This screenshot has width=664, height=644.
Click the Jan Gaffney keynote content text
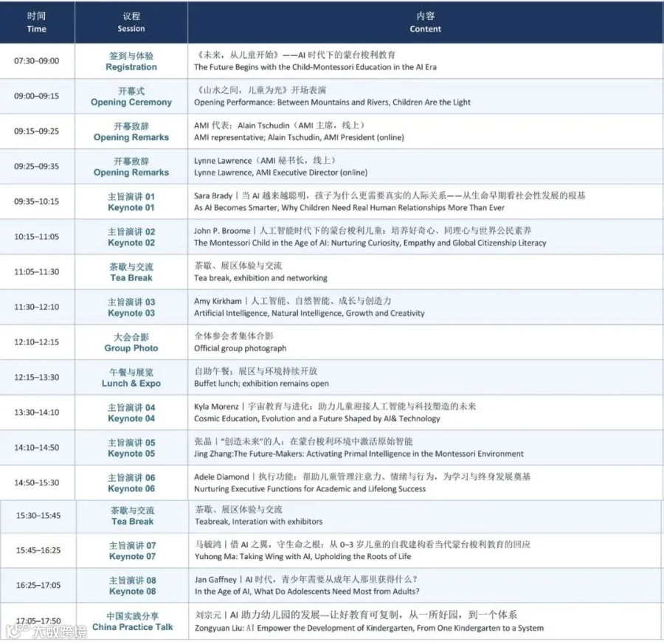[307, 585]
